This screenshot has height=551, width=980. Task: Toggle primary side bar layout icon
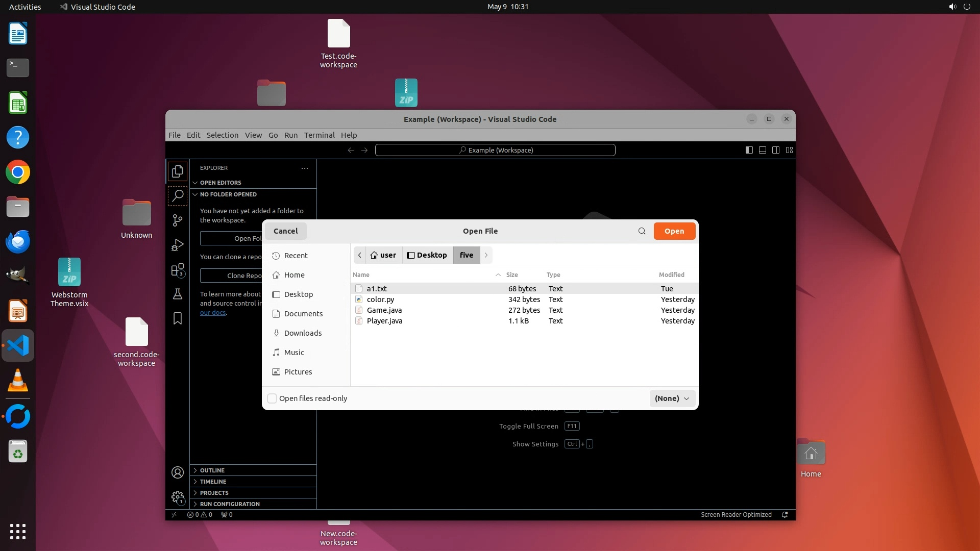(749, 150)
